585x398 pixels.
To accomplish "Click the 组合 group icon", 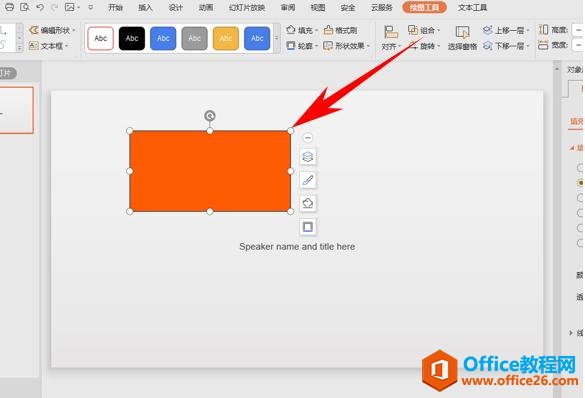I will click(x=413, y=30).
